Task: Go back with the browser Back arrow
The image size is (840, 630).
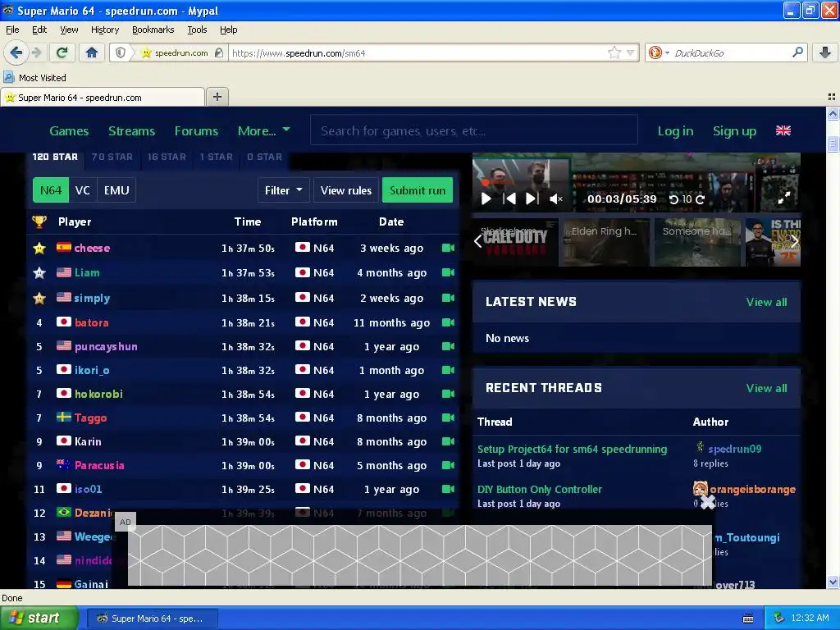Action: (x=16, y=52)
